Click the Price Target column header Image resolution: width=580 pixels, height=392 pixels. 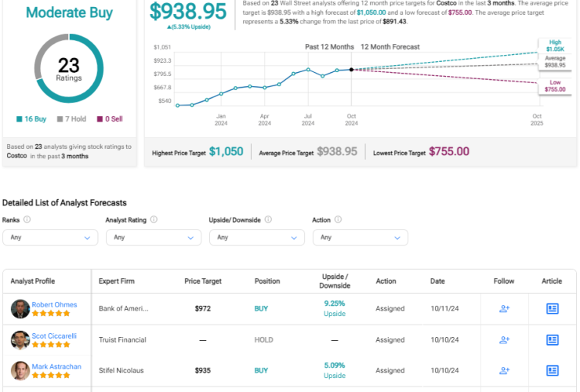pos(203,281)
